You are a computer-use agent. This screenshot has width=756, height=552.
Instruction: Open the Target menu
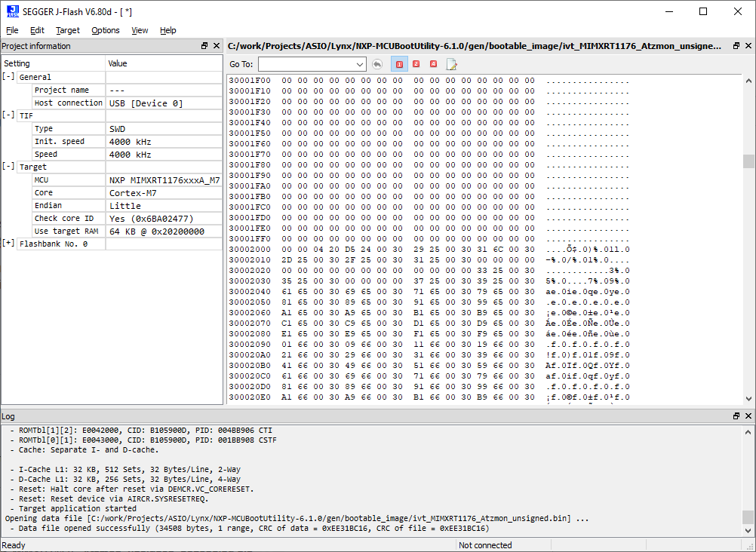(68, 30)
